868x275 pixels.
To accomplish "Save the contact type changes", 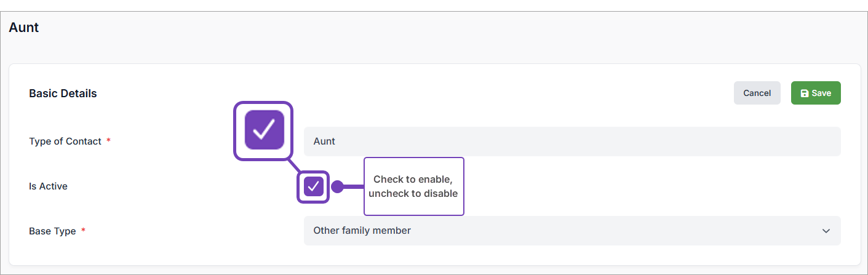I will [x=815, y=93].
